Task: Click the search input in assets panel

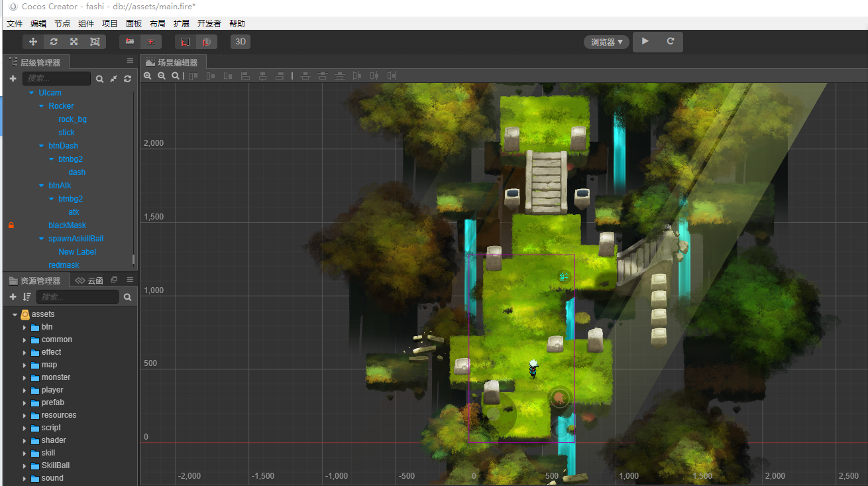Action: click(77, 296)
